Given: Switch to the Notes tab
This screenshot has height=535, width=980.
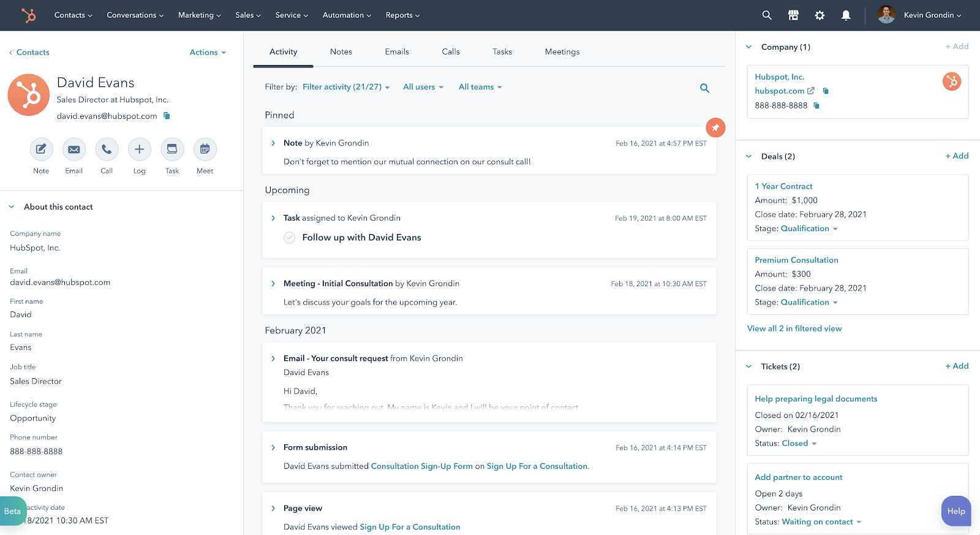Looking at the screenshot, I should point(341,52).
